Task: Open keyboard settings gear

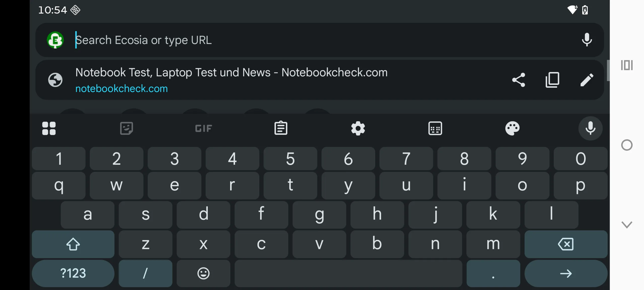Action: point(358,128)
